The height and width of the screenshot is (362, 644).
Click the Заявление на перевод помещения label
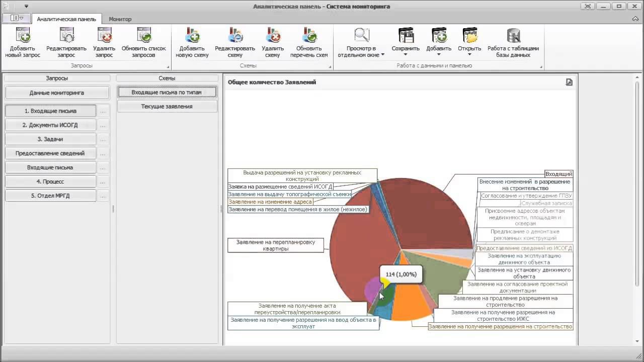[x=298, y=209]
